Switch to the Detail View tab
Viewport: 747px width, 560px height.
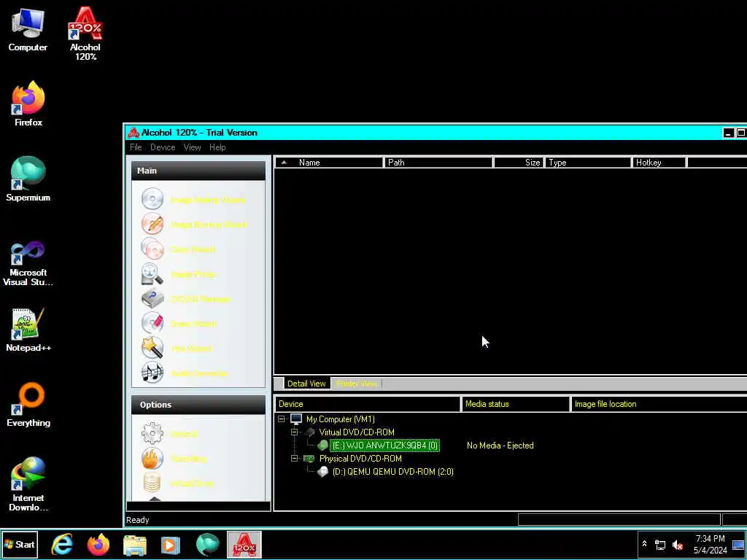306,384
